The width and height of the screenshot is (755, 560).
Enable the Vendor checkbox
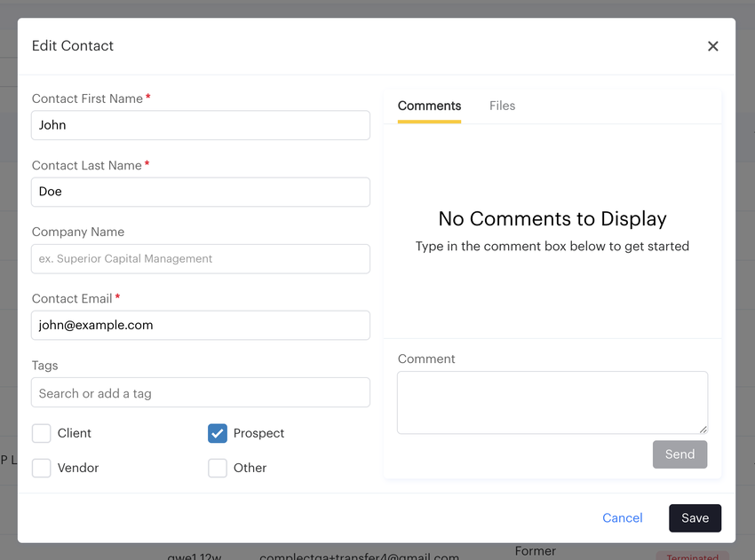click(42, 468)
